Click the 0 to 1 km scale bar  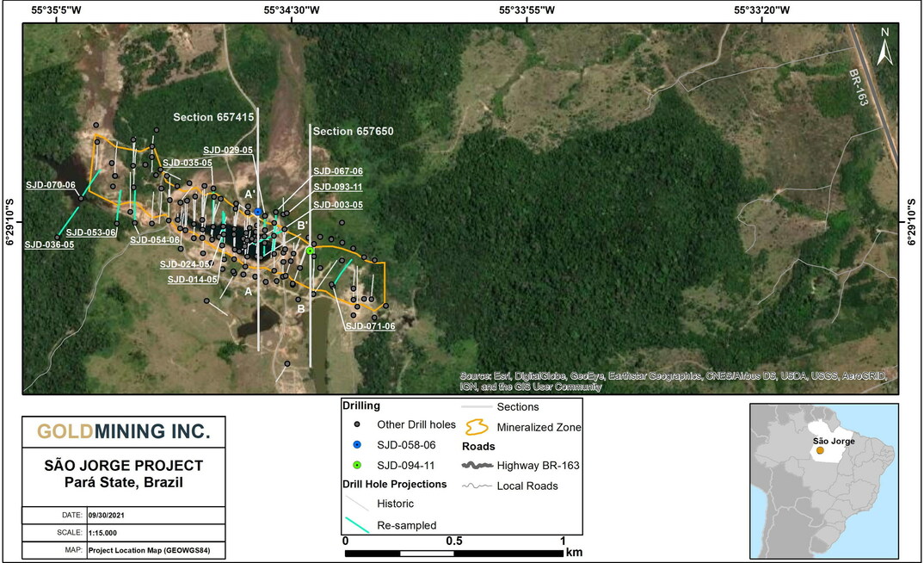coord(454,548)
